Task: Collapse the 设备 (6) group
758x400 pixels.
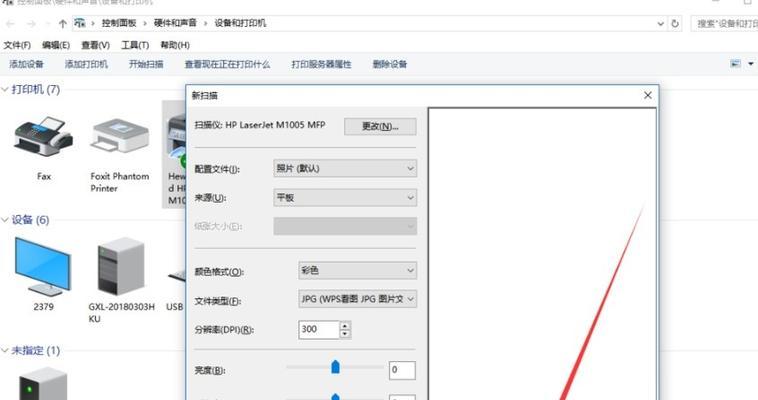Action: pyautogui.click(x=5, y=220)
